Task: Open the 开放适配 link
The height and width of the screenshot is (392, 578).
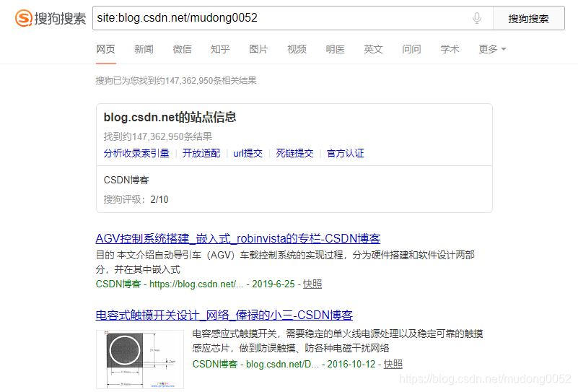Action: click(201, 153)
